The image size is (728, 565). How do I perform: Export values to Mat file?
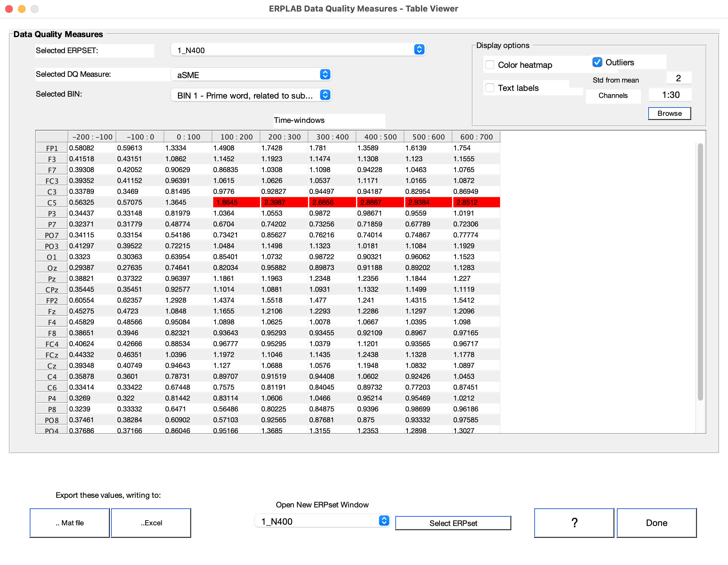[70, 523]
